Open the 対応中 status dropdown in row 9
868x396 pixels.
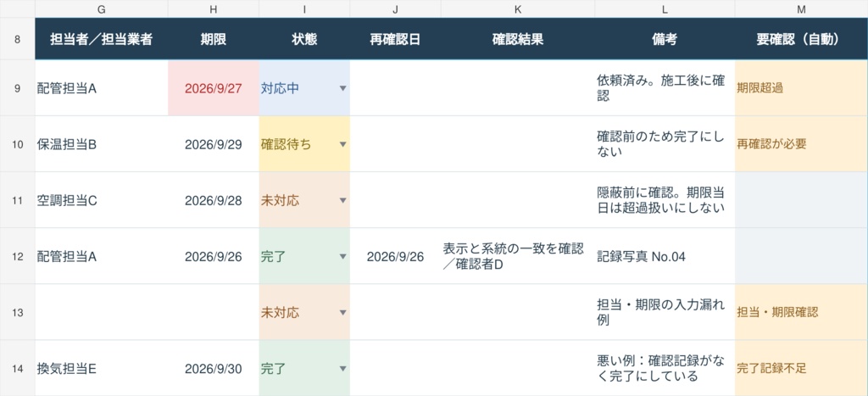coord(342,89)
